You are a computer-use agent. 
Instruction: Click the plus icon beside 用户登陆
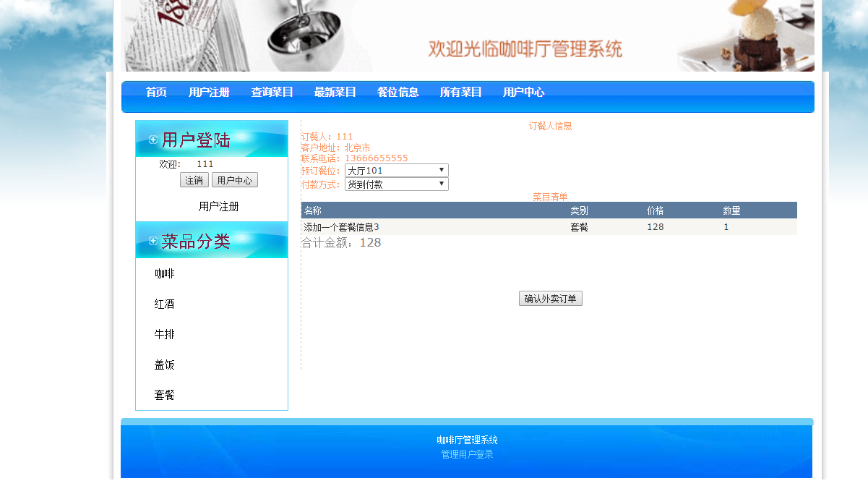coord(153,140)
